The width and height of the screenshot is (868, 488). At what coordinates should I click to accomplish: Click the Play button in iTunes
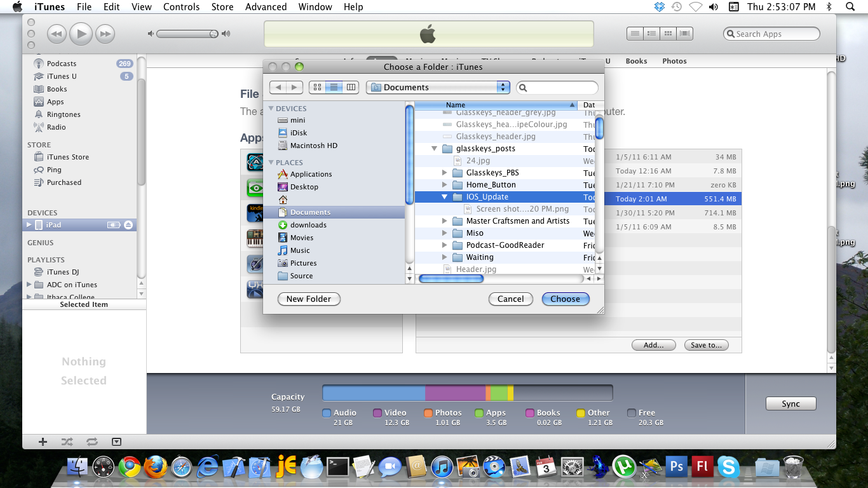[81, 34]
